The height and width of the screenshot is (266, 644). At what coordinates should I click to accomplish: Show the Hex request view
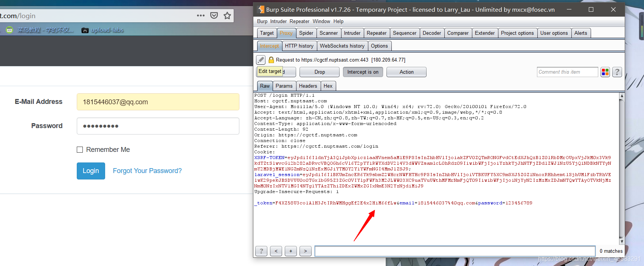point(328,86)
